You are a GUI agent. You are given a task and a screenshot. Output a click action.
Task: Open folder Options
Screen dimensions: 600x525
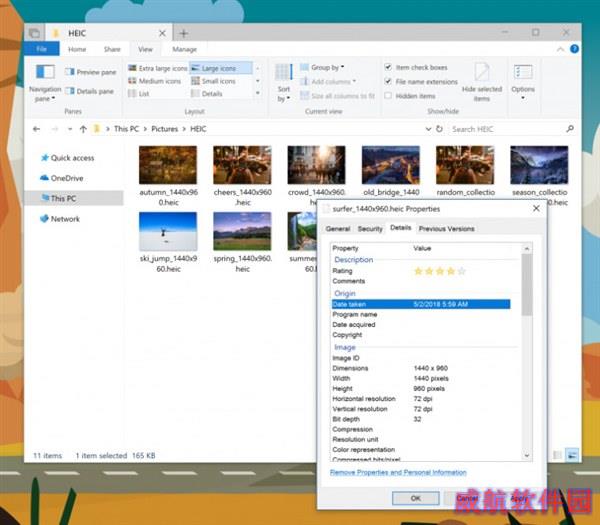click(523, 82)
